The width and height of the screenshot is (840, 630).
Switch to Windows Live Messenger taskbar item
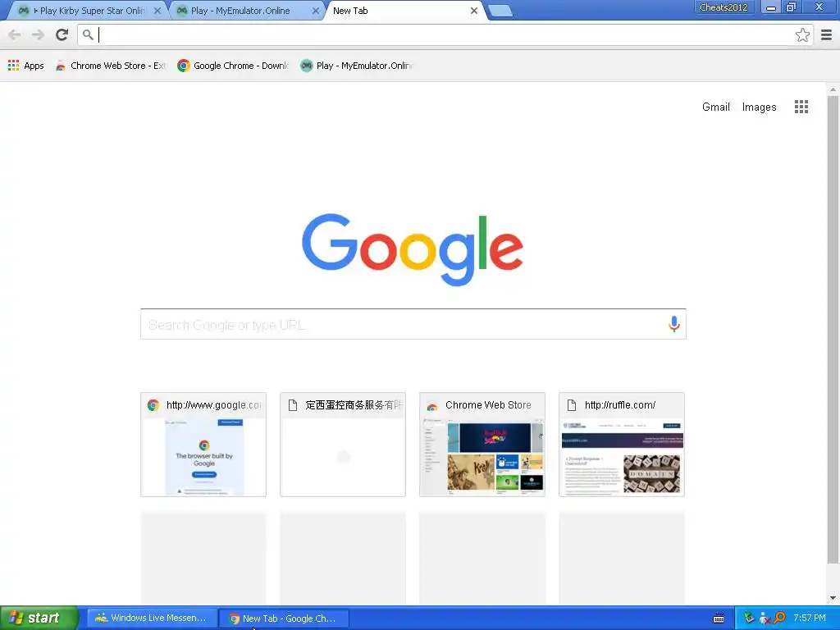152,618
